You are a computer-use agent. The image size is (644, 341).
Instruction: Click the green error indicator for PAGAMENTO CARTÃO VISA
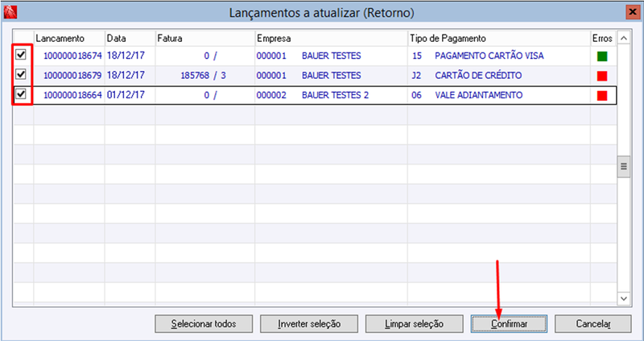(x=602, y=56)
